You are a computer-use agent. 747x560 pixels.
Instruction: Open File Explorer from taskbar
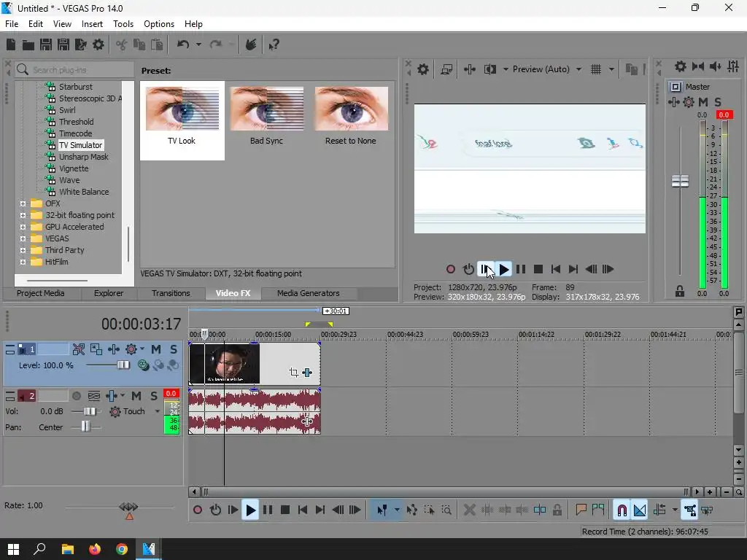point(68,549)
